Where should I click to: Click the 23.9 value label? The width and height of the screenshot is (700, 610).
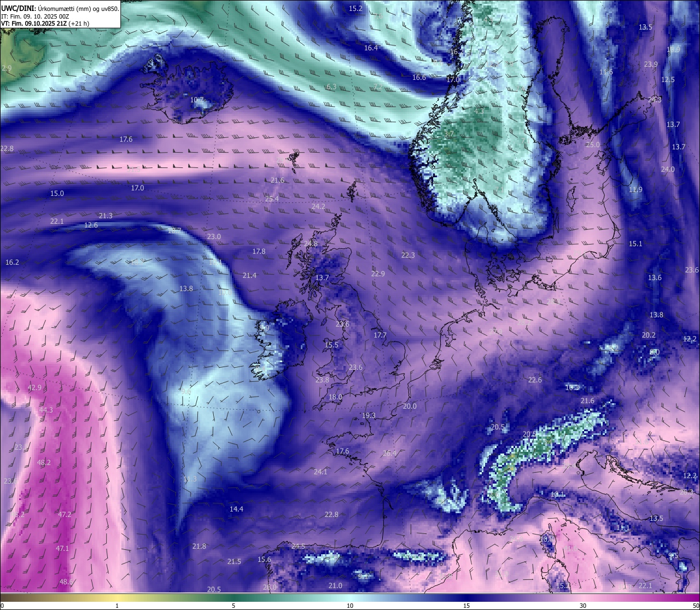[651, 65]
